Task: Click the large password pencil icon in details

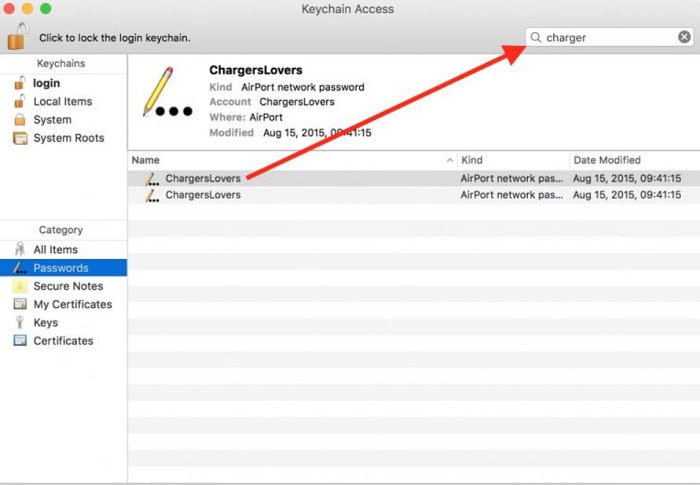Action: [x=167, y=92]
